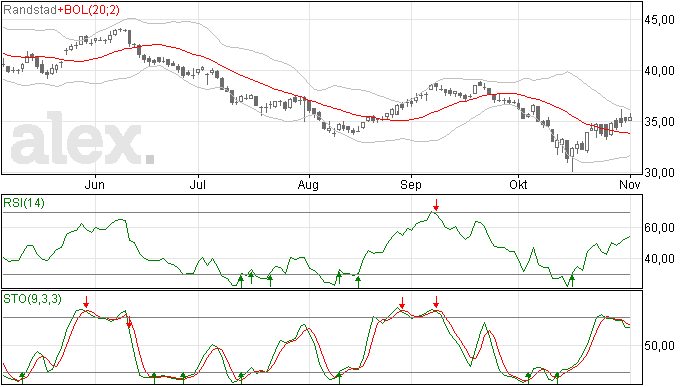Click the Randstad chart title label
The image size is (690, 387).
30,10
